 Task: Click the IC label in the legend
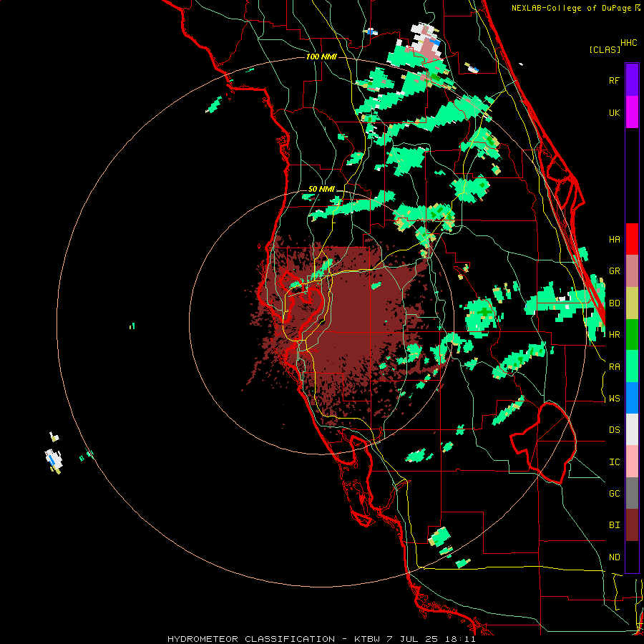pos(614,462)
